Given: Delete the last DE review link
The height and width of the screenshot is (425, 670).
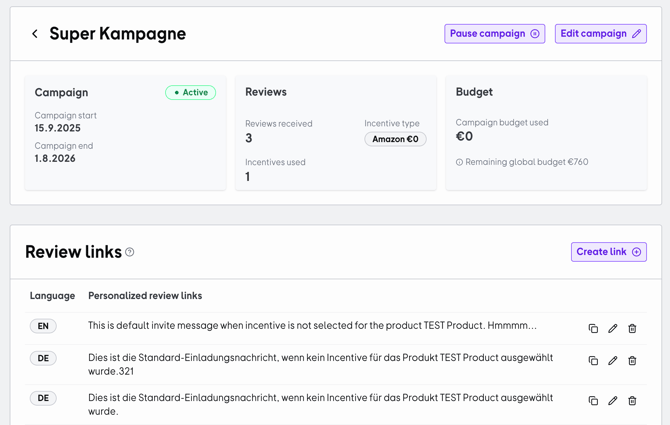Looking at the screenshot, I should pyautogui.click(x=632, y=400).
